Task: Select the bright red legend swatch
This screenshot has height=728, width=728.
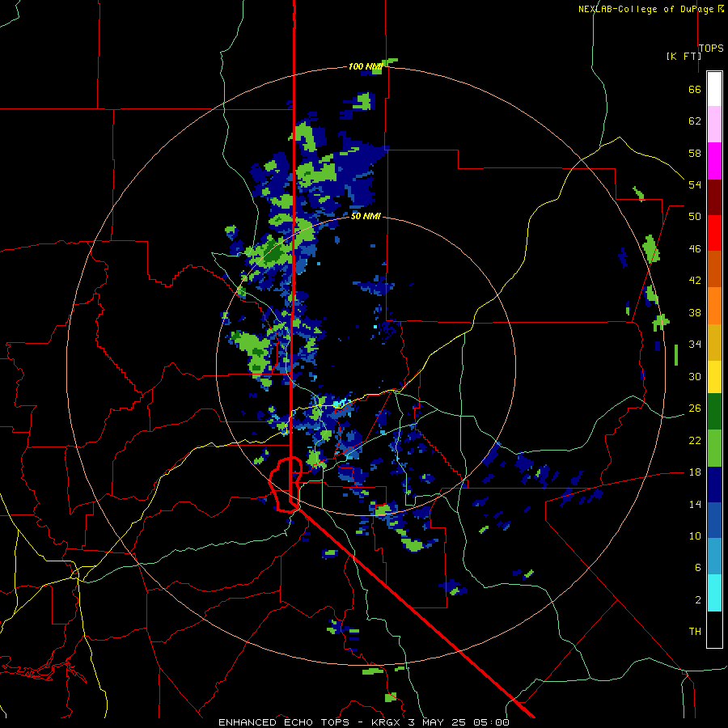Action: 714,233
